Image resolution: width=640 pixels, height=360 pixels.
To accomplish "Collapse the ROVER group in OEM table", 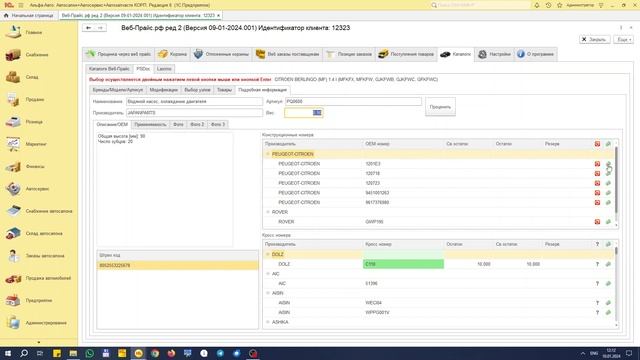I will pos(268,212).
